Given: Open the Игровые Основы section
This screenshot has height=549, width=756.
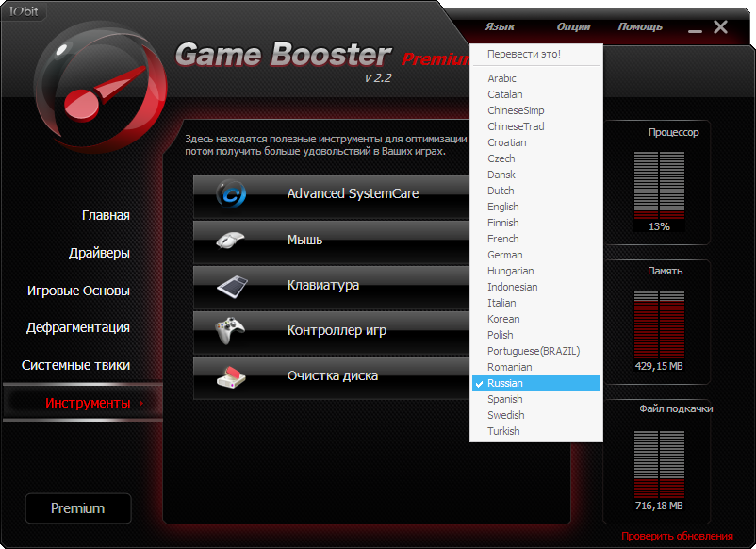Looking at the screenshot, I should [x=78, y=291].
